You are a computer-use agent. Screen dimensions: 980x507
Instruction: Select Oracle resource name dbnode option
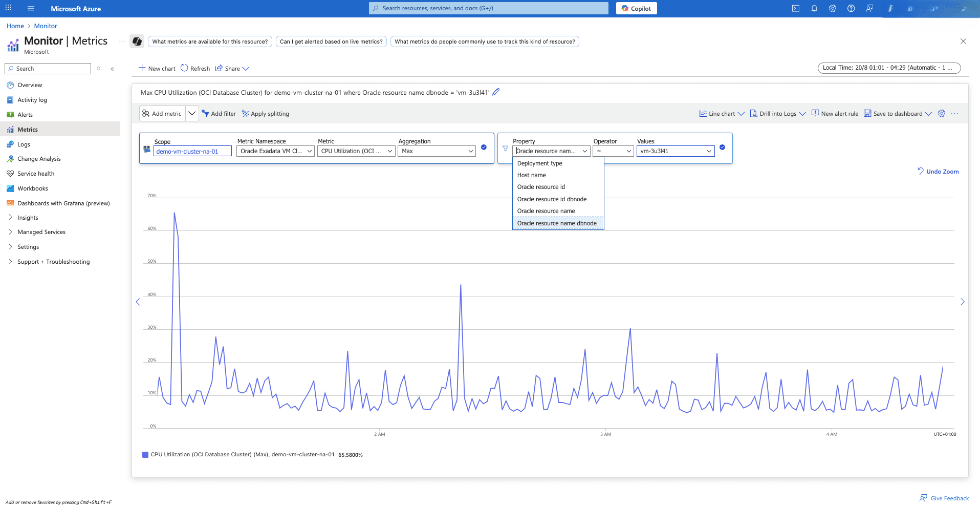[x=558, y=223]
